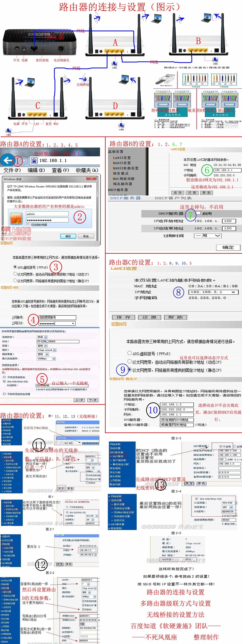Open the 过期时间 一周 dropdown
The image size is (242, 644).
(x=207, y=236)
